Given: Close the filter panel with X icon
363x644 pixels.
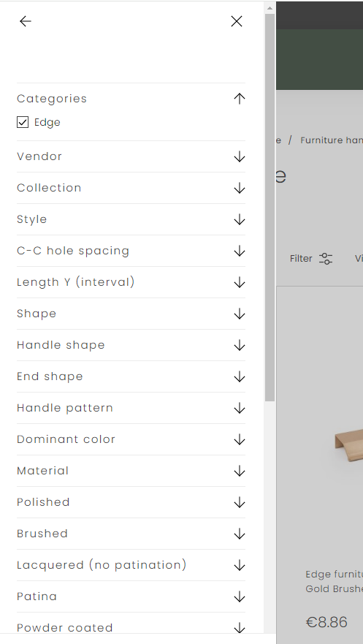Looking at the screenshot, I should 237,21.
